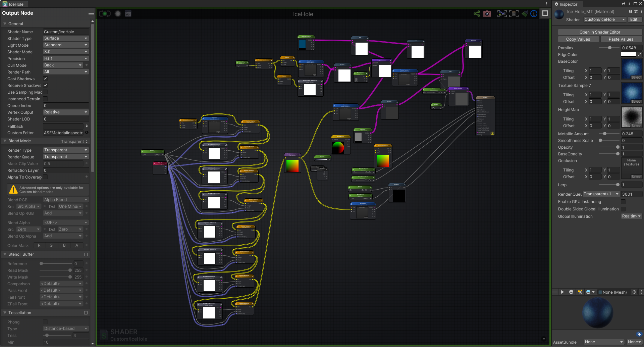Enable the Instanced Terrain checkbox
This screenshot has height=347, width=644.
point(45,99)
